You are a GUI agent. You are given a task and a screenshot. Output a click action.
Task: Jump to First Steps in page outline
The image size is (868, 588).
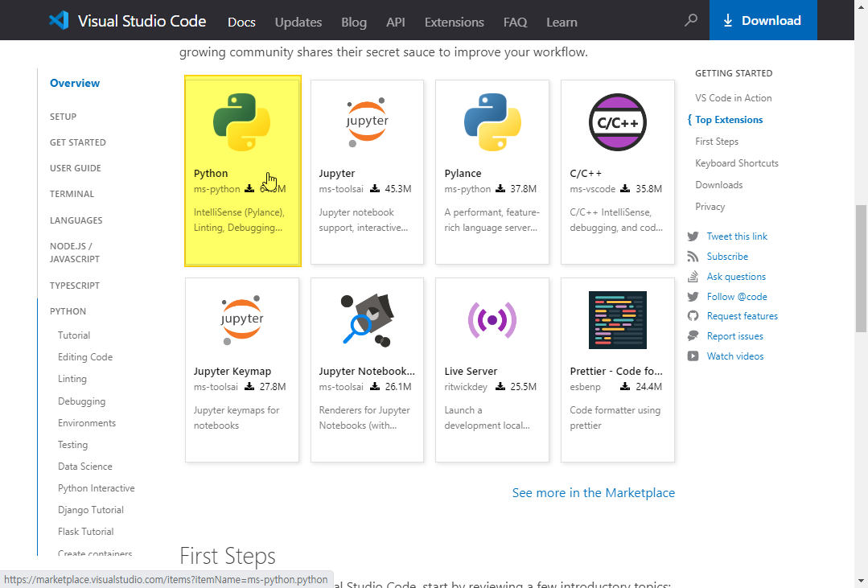(717, 142)
